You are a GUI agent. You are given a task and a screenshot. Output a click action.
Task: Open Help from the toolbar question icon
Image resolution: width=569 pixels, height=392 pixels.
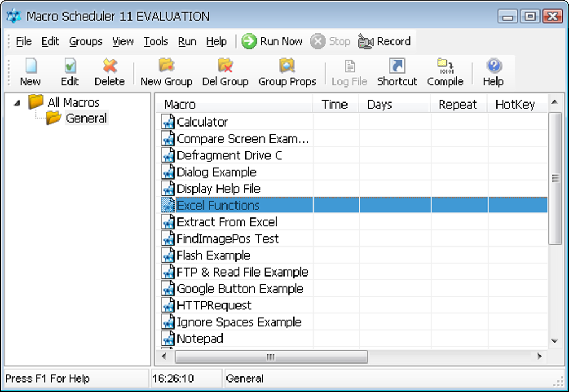(x=494, y=66)
